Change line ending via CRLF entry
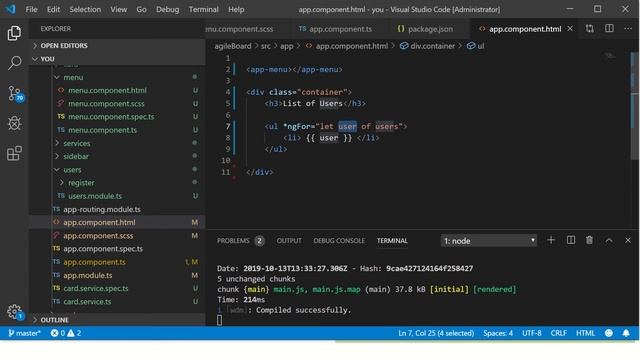 click(x=558, y=333)
